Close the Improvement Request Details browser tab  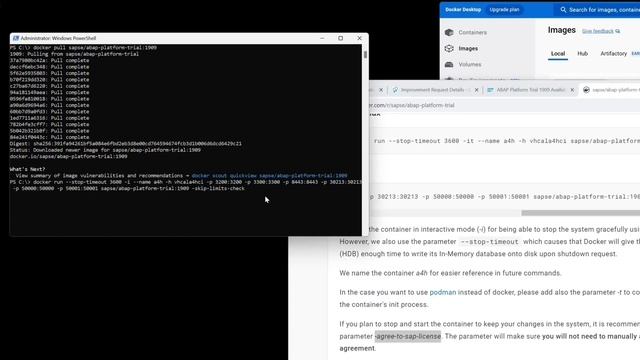476,90
